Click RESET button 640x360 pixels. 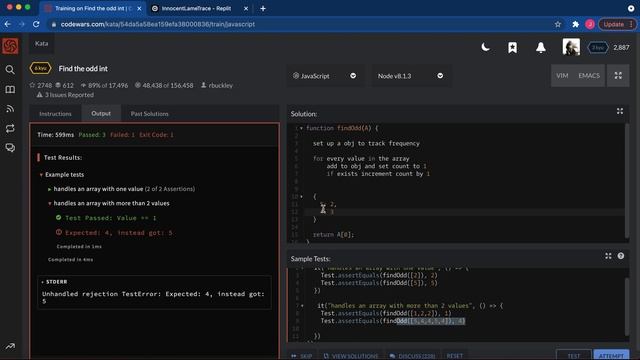[x=454, y=356]
